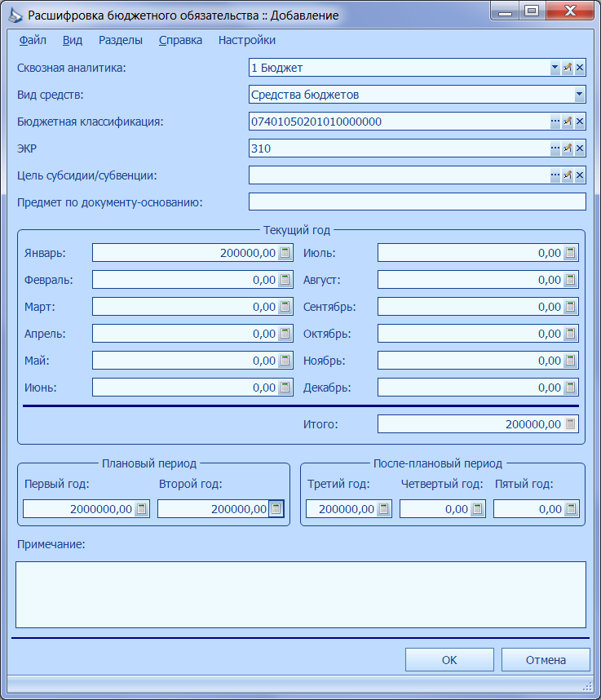Open calculator icon for Ноябрь field
Image resolution: width=601 pixels, height=700 pixels.
click(x=570, y=361)
